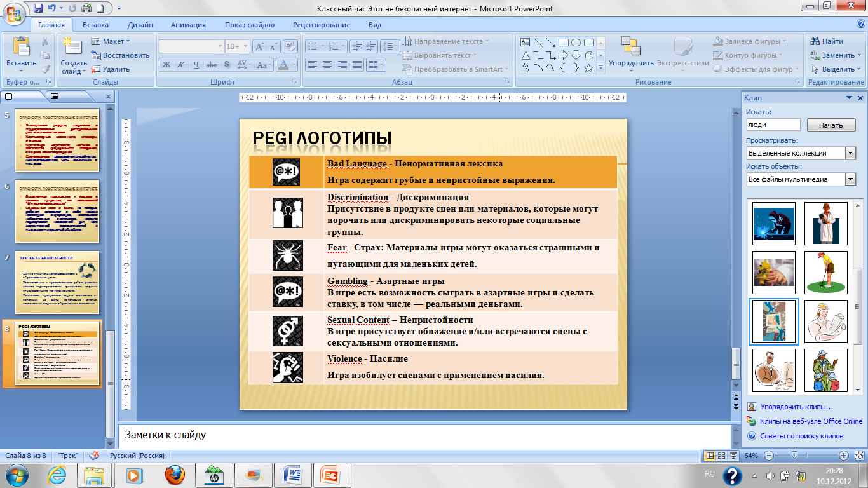
Task: Delete the slide with Удалить
Action: click(111, 69)
